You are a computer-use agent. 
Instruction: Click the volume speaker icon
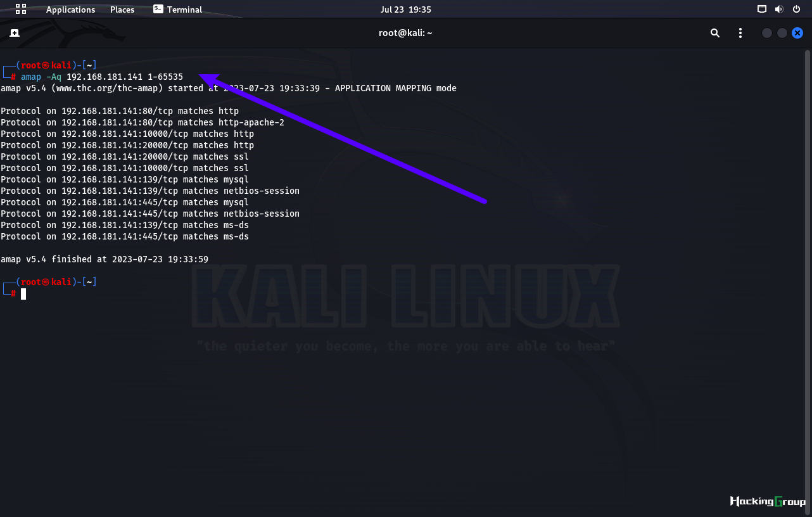click(779, 9)
